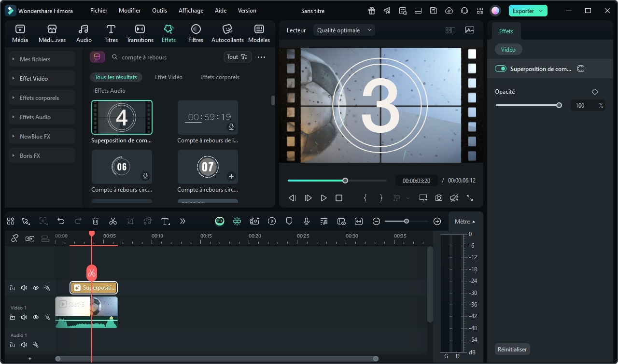Open the Audio library tab

pyautogui.click(x=84, y=34)
